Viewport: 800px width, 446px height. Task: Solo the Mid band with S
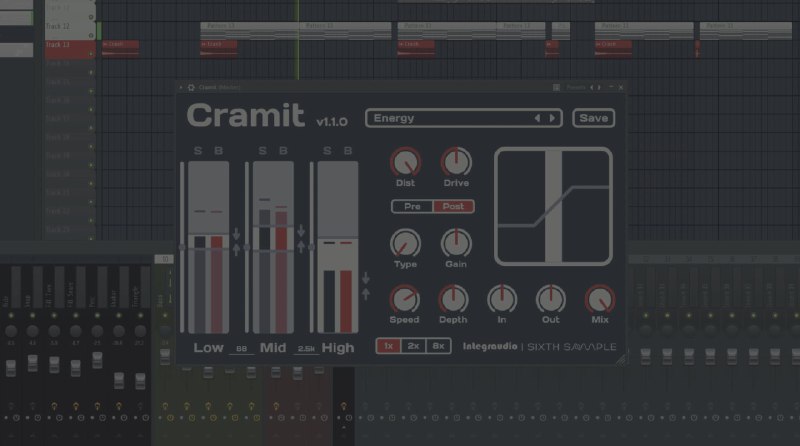tap(263, 151)
